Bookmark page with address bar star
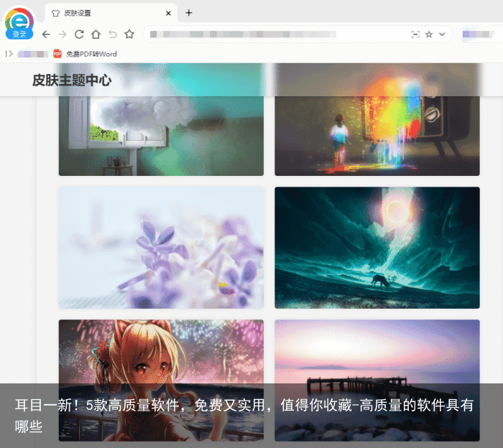 [429, 34]
